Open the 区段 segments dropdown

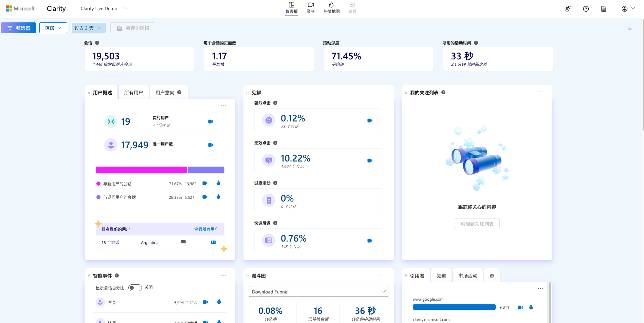[x=53, y=28]
